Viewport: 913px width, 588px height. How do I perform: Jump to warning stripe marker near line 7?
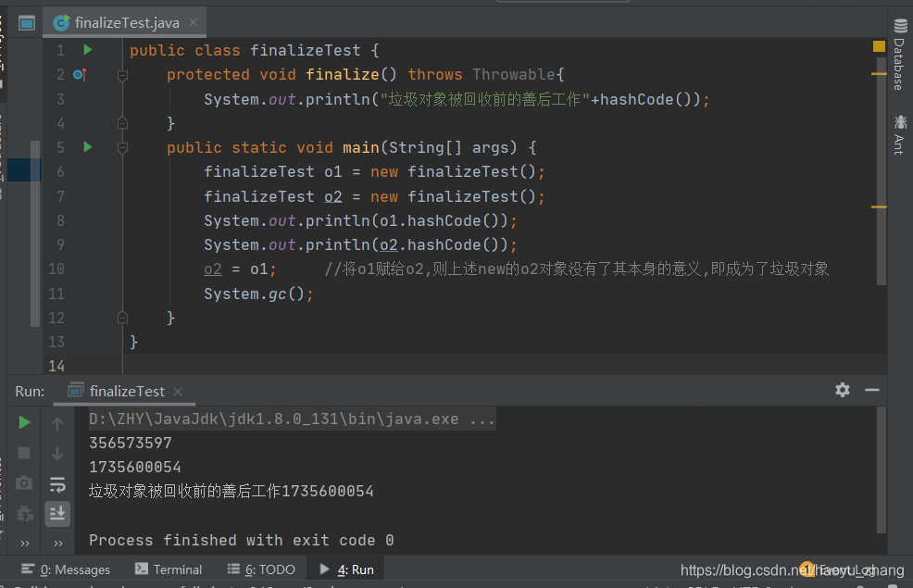click(x=879, y=206)
